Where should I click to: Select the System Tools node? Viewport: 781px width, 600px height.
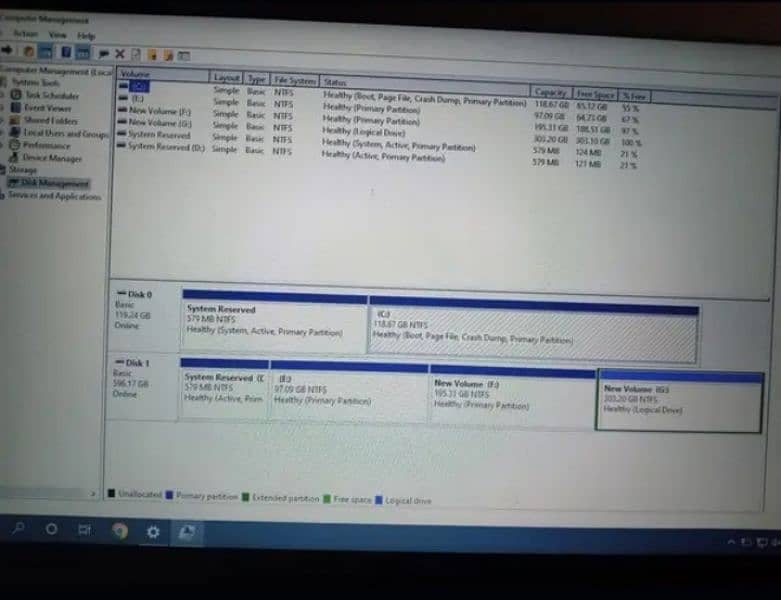[35, 82]
